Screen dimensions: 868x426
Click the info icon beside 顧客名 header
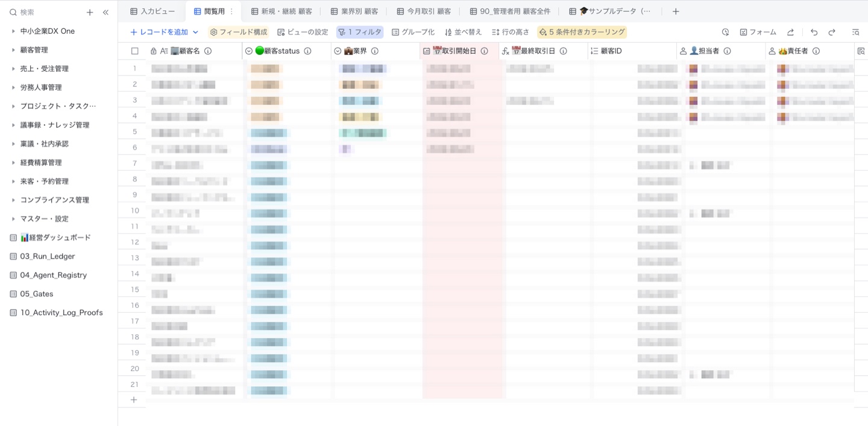208,51
